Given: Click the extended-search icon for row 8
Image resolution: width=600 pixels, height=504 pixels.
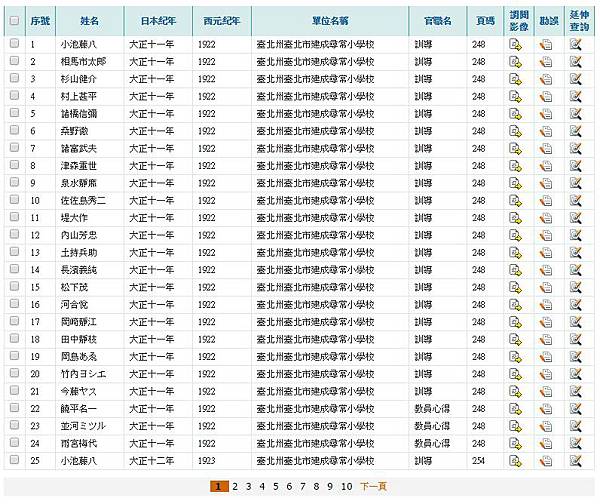Looking at the screenshot, I should pyautogui.click(x=576, y=166).
